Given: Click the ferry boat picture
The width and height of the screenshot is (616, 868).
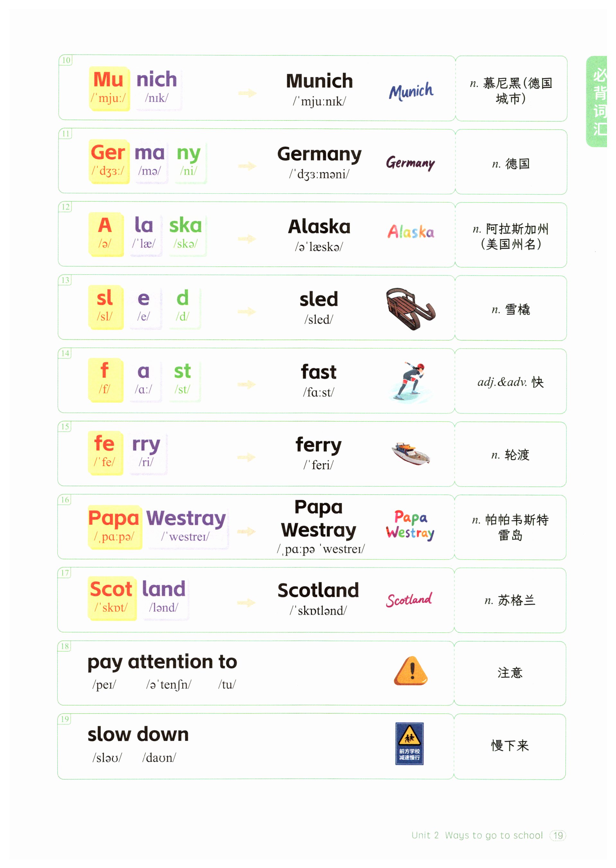Looking at the screenshot, I should 410,454.
